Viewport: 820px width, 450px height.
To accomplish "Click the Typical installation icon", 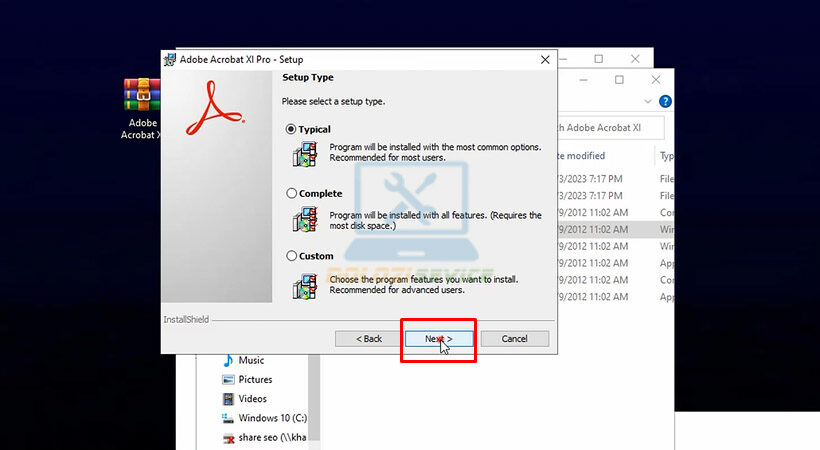I will [305, 155].
